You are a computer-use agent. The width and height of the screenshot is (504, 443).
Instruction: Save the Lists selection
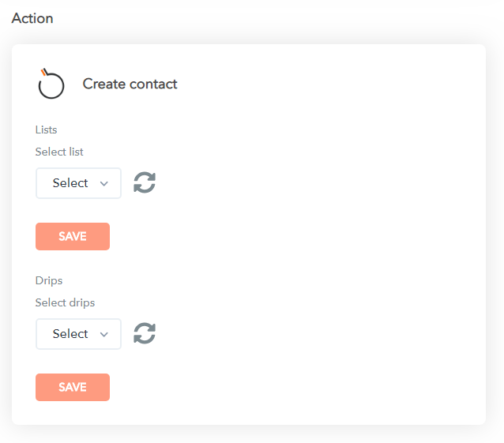click(x=73, y=236)
